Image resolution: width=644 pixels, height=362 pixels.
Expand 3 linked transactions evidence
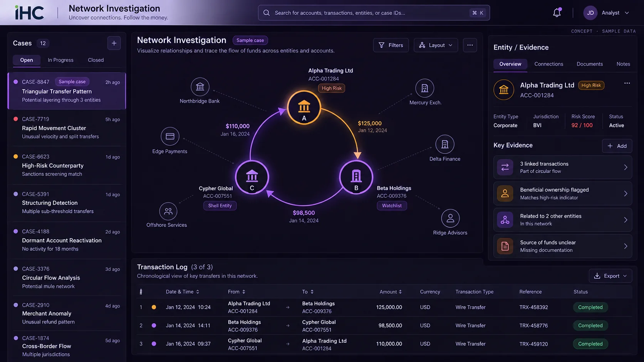(563, 167)
